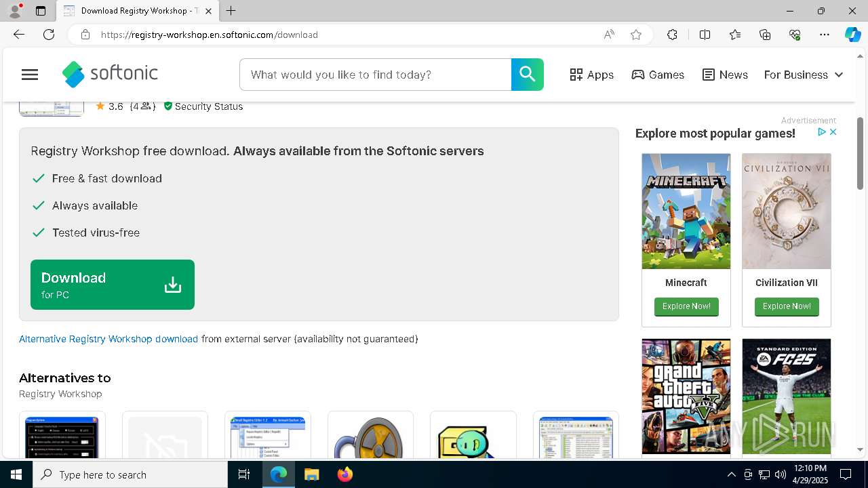Viewport: 868px width, 488px height.
Task: Open the FC25 game ad
Action: click(787, 396)
